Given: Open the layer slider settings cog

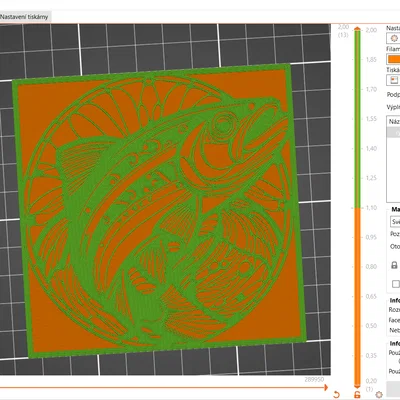Looking at the screenshot, I should pos(379,395).
